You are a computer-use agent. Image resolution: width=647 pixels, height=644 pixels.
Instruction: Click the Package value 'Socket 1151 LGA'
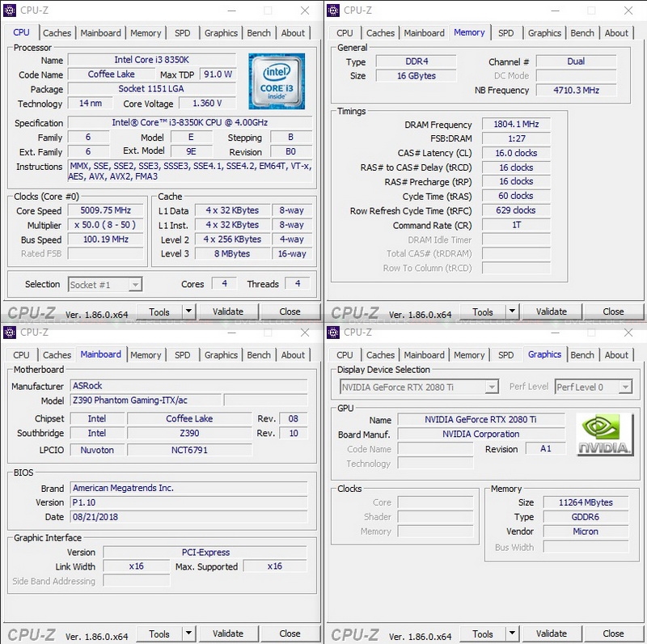[152, 89]
